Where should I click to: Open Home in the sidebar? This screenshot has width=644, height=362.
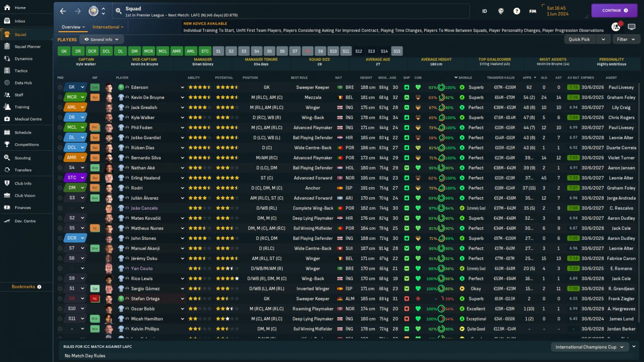click(27, 8)
